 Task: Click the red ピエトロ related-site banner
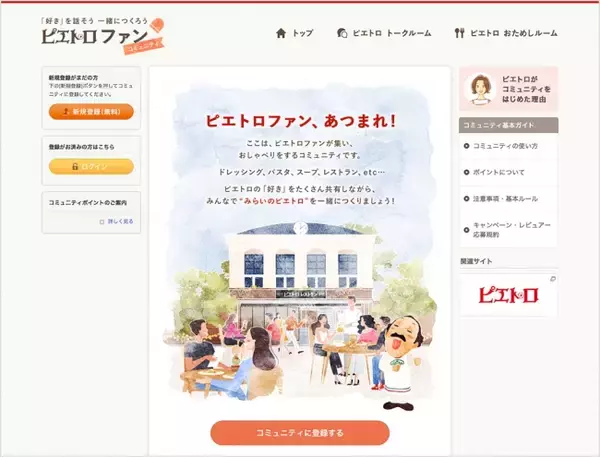[508, 295]
